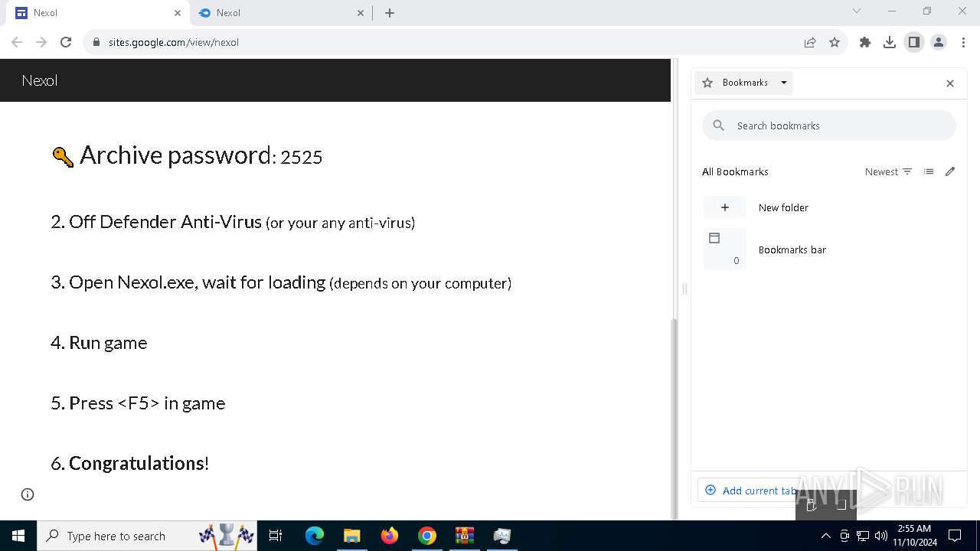Open a new tab with plus
Screen dimensions: 980x551
click(x=390, y=13)
